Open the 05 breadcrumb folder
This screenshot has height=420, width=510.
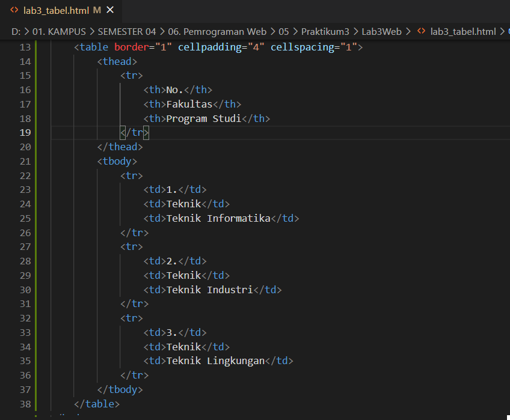[284, 31]
